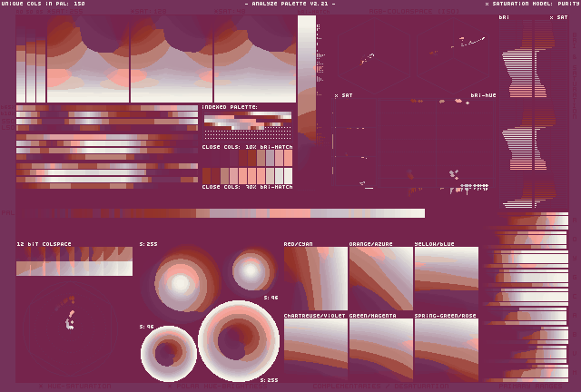Click the Unique Cols in Pal counter
The height and width of the screenshot is (392, 581).
(44, 4)
